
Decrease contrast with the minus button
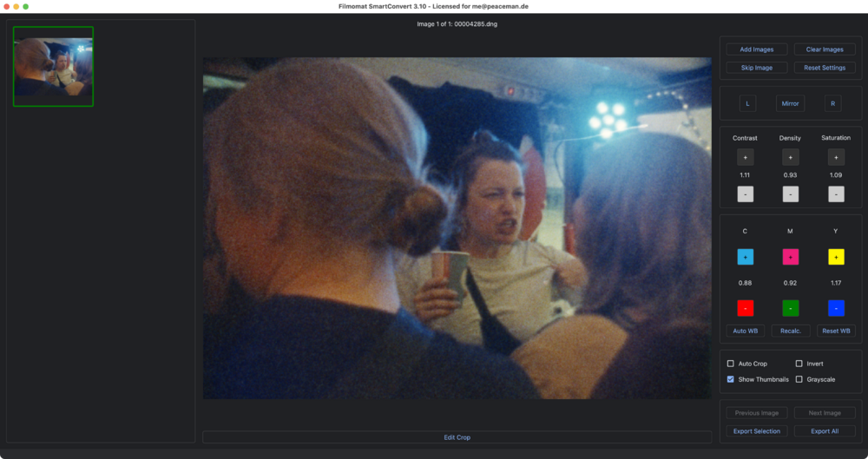[746, 194]
